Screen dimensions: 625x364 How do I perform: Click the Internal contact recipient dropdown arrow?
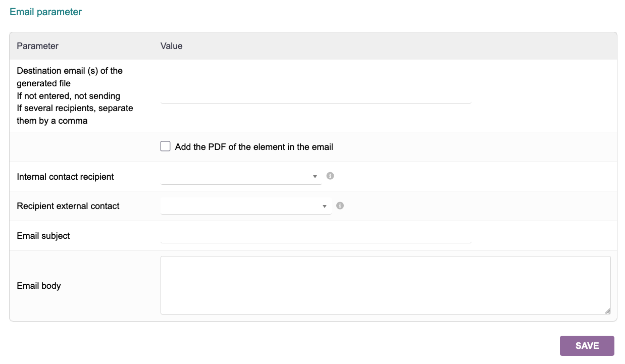tap(315, 177)
